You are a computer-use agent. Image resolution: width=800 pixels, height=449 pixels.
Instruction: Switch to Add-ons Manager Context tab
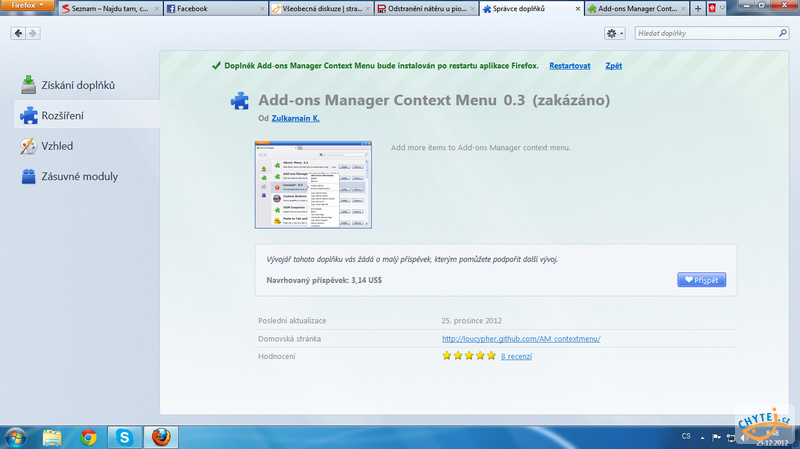[637, 9]
